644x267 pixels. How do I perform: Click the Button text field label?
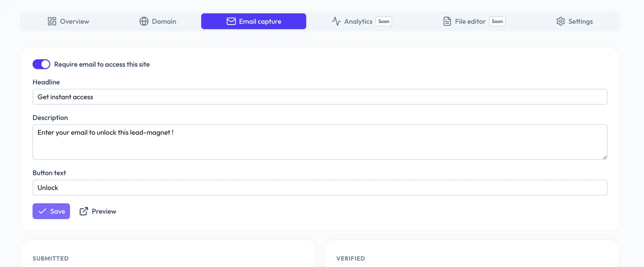point(49,173)
